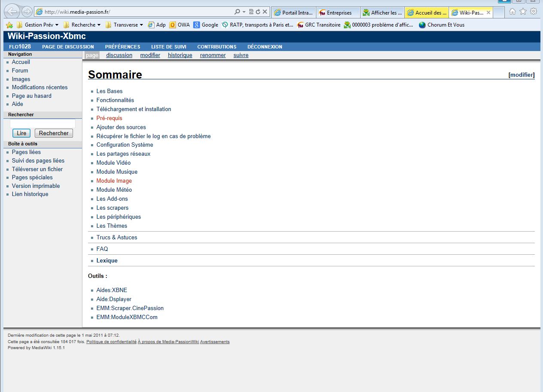This screenshot has height=392, width=543.
Task: Click the add to favorites bar star icon
Action: pyautogui.click(x=9, y=25)
